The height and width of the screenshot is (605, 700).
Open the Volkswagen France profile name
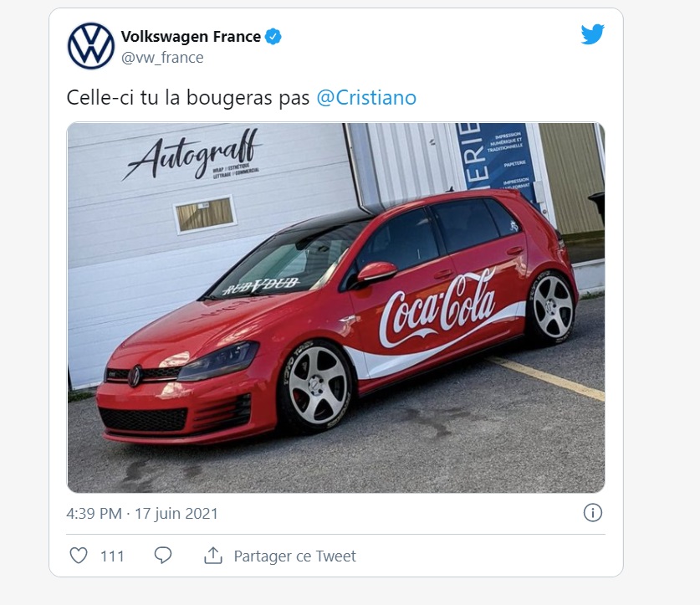click(x=191, y=37)
